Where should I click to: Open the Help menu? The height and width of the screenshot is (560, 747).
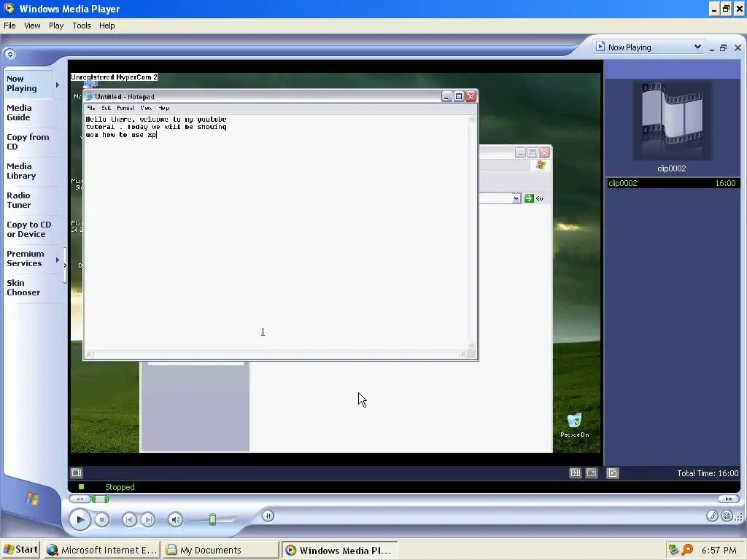click(107, 26)
